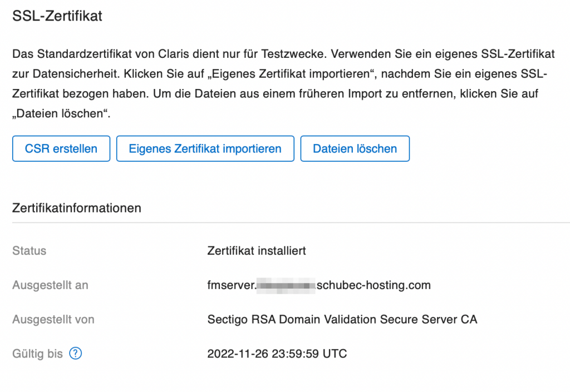
Task: Select the 2022-11-26 expiry date value
Action: pyautogui.click(x=277, y=354)
